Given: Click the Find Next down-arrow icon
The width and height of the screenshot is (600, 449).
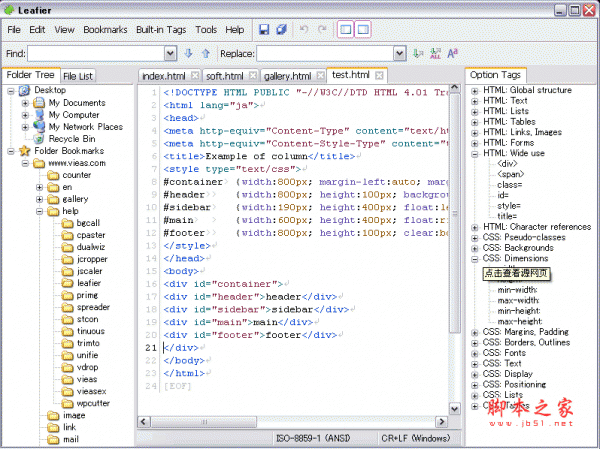Looking at the screenshot, I should [x=187, y=53].
